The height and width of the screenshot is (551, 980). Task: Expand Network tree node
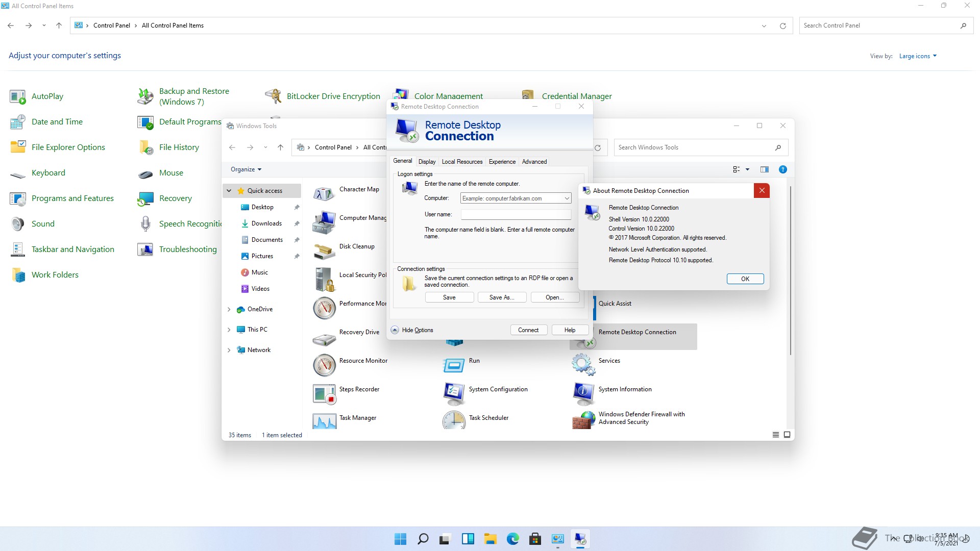point(229,350)
